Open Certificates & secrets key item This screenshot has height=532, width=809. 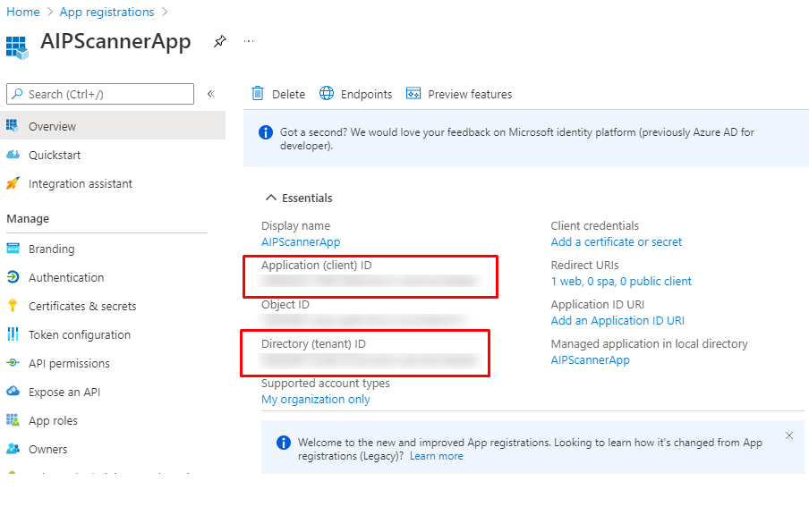(x=81, y=306)
